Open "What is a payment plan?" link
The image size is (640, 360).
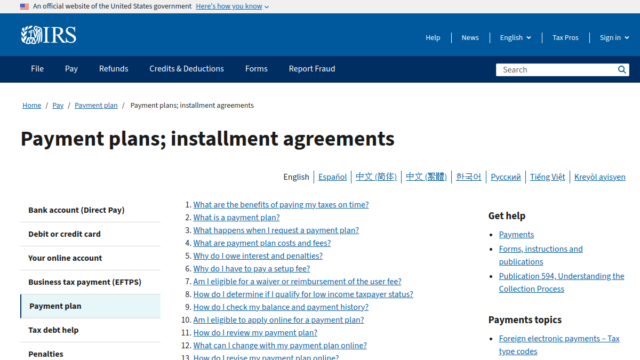(236, 218)
